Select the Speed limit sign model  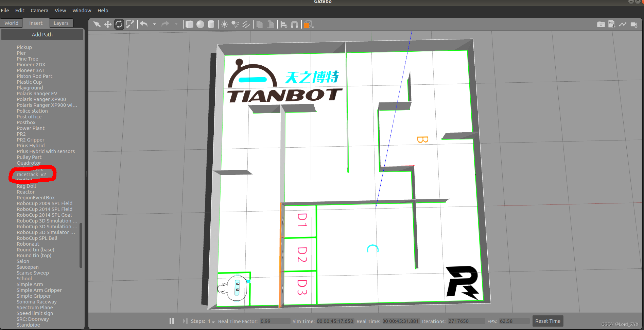35,313
